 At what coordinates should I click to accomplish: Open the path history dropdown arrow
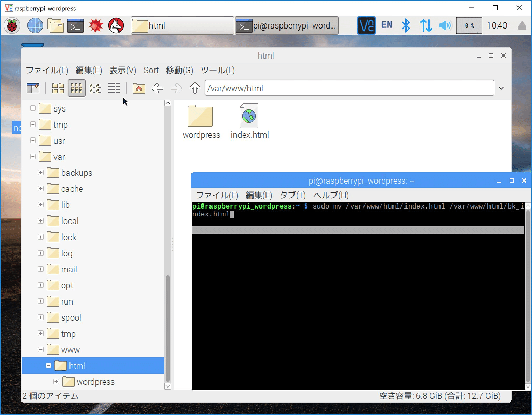click(501, 88)
